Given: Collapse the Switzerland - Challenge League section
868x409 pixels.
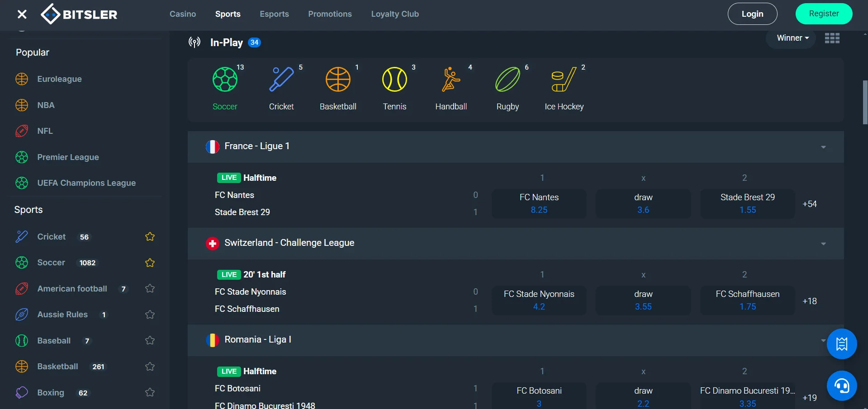Looking at the screenshot, I should pos(823,244).
